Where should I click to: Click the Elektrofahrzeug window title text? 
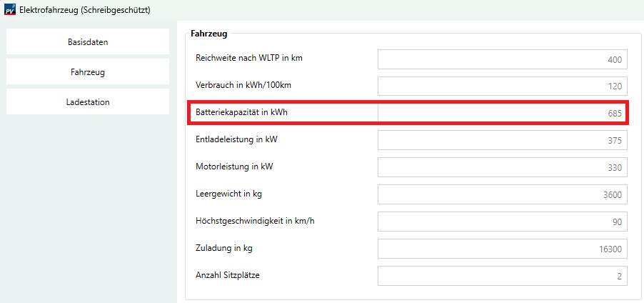86,11
